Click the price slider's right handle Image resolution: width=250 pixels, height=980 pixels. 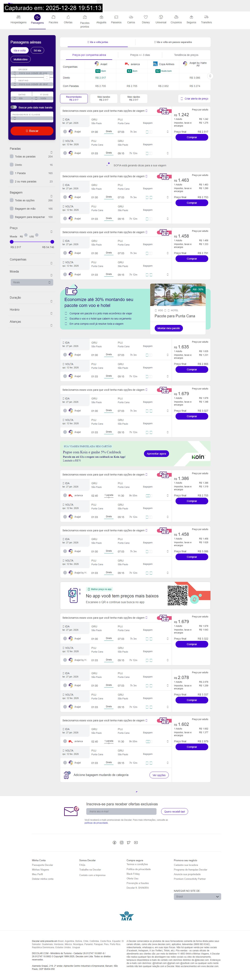[x=52, y=242]
